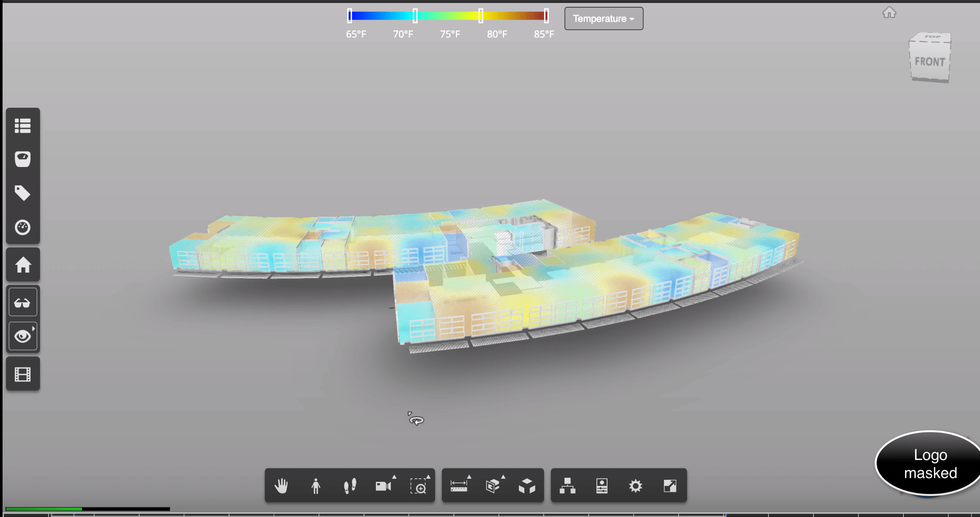The image size is (980, 517).
Task: Toggle the eye visibility button
Action: (23, 336)
